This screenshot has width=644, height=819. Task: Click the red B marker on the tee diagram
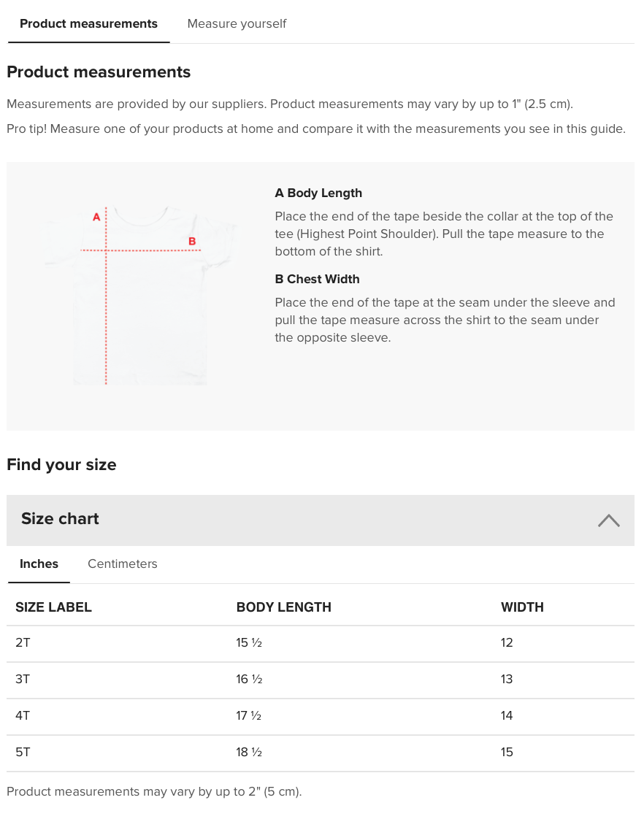pos(192,241)
